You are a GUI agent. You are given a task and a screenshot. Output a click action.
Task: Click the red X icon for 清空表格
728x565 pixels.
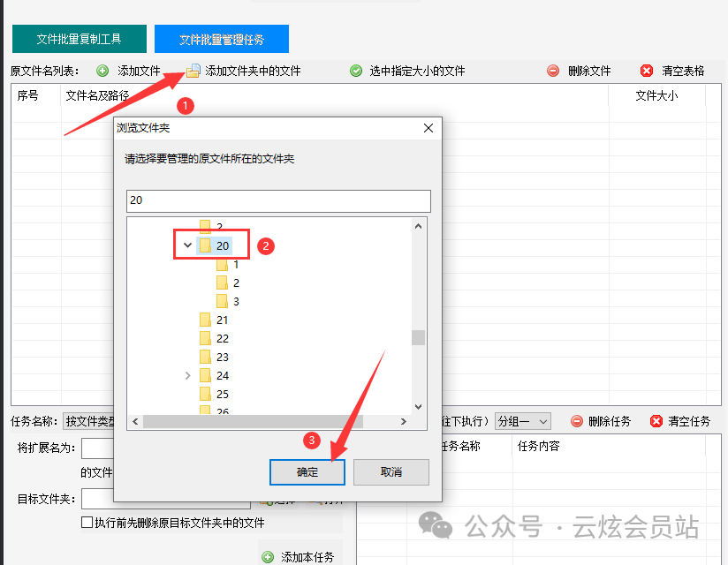[x=647, y=71]
